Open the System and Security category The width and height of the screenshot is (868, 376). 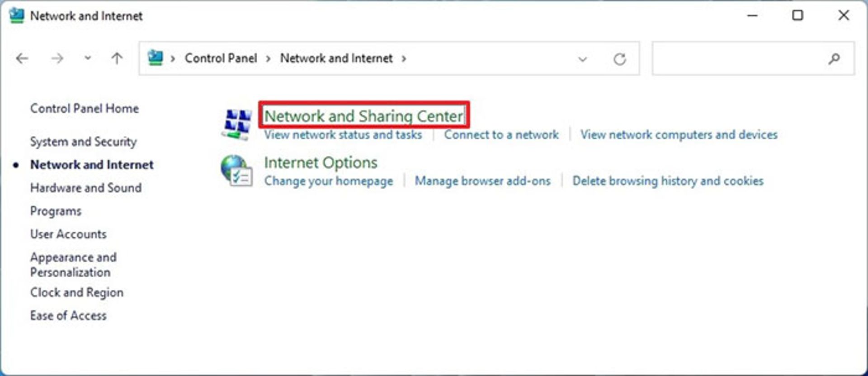pos(83,142)
